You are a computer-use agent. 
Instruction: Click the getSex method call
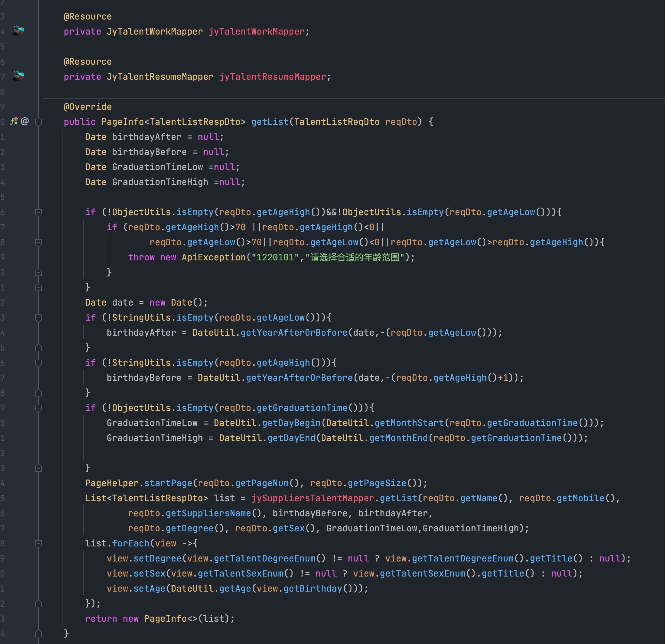[x=289, y=528]
